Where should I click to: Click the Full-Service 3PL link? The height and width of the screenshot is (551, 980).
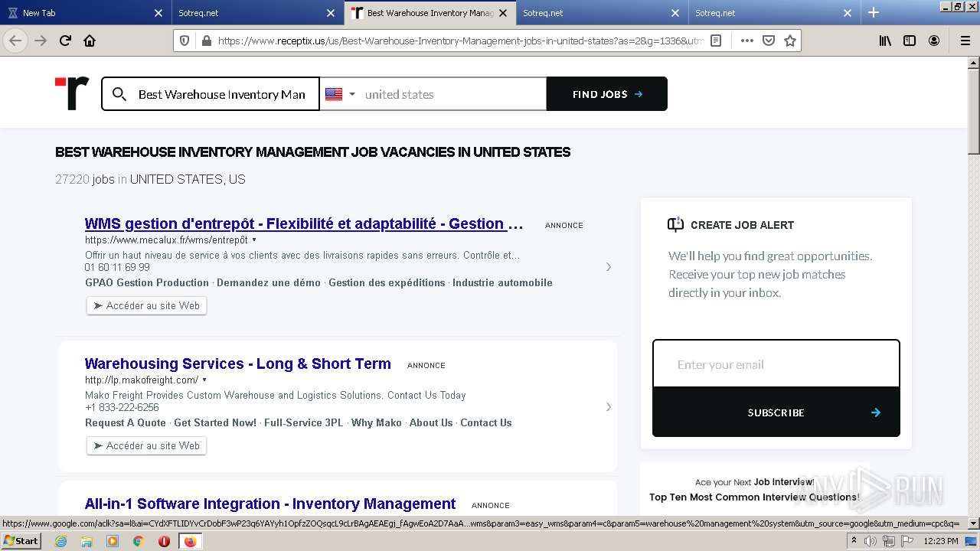(x=304, y=422)
